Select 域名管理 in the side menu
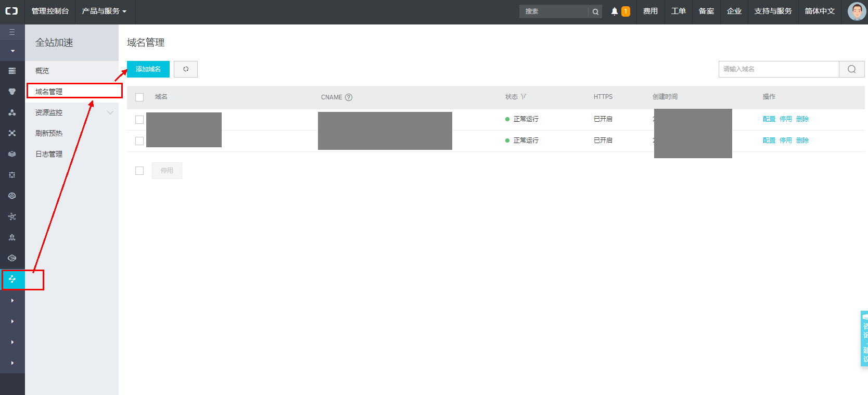 point(49,92)
